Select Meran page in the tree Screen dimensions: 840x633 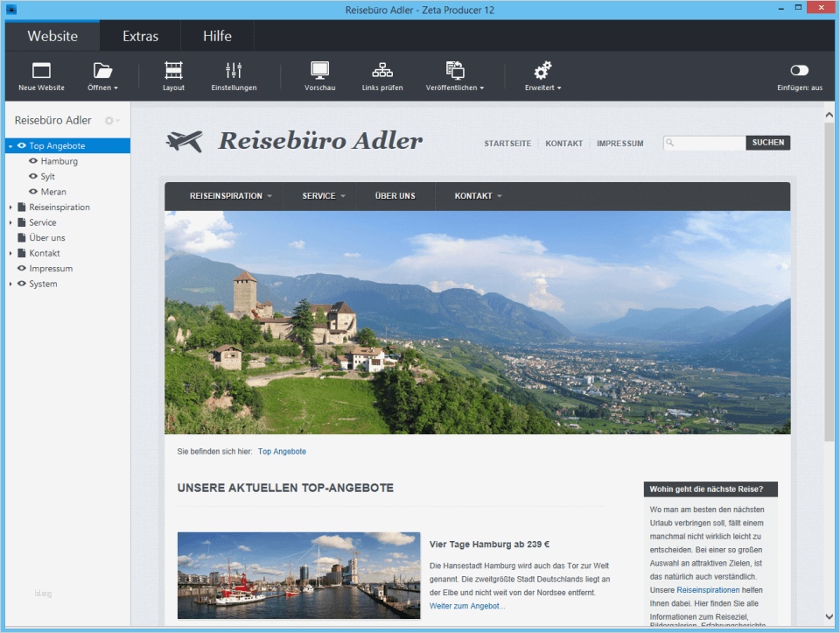point(53,192)
